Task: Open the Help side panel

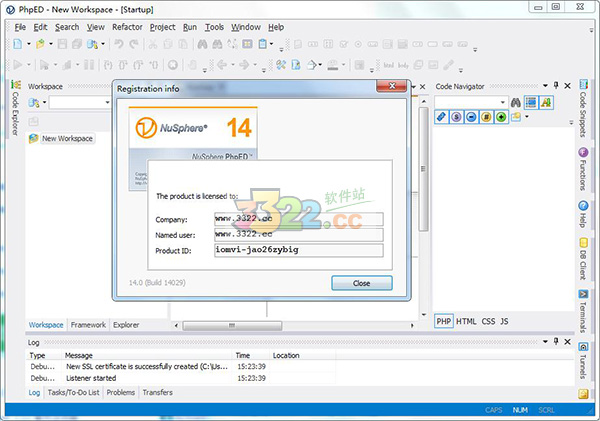Action: pos(583,214)
